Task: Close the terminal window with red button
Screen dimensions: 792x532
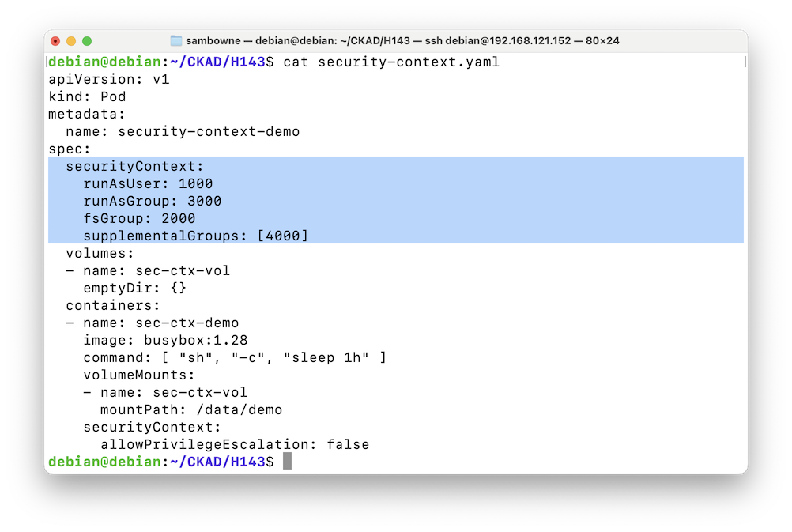Action: 55,40
